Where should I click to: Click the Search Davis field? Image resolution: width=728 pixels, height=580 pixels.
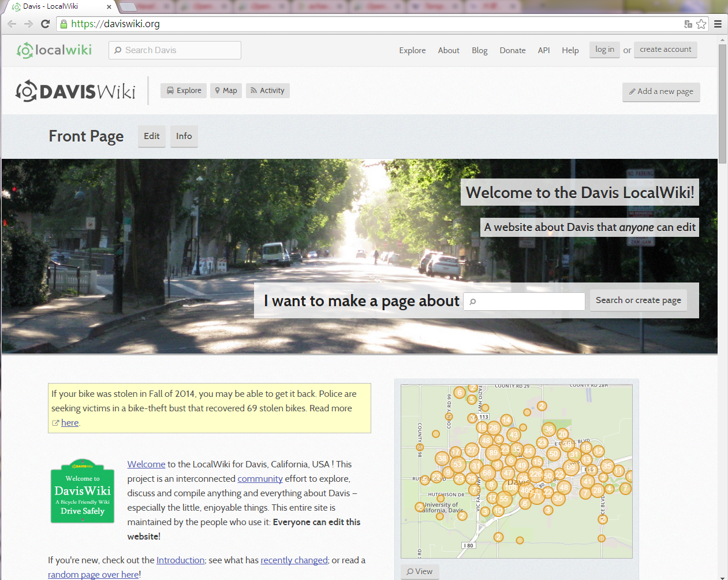point(175,50)
